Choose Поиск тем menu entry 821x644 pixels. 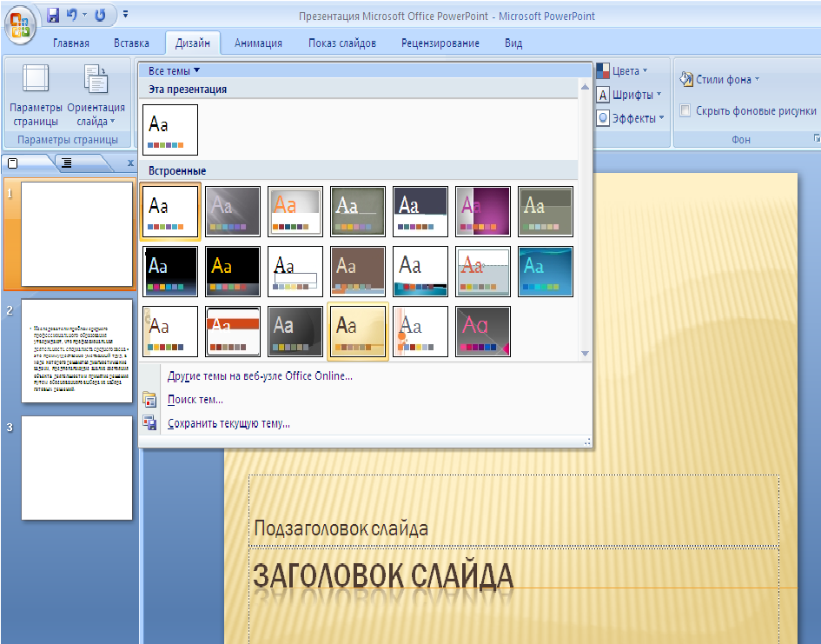195,400
